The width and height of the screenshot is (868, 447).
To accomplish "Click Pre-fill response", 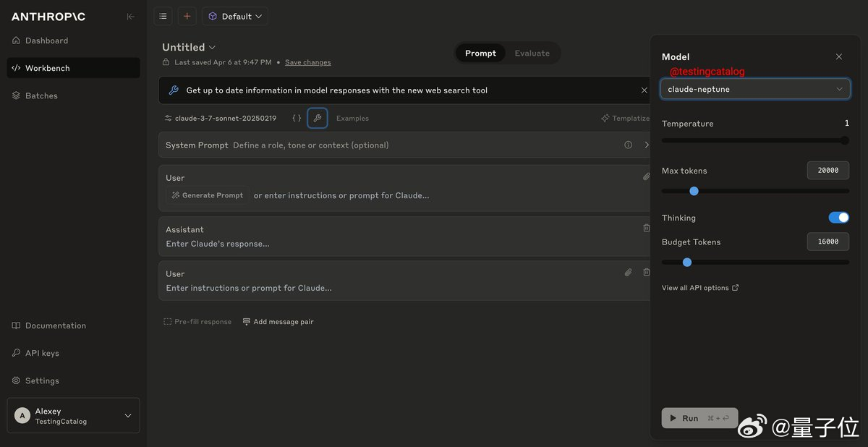I will (x=197, y=322).
